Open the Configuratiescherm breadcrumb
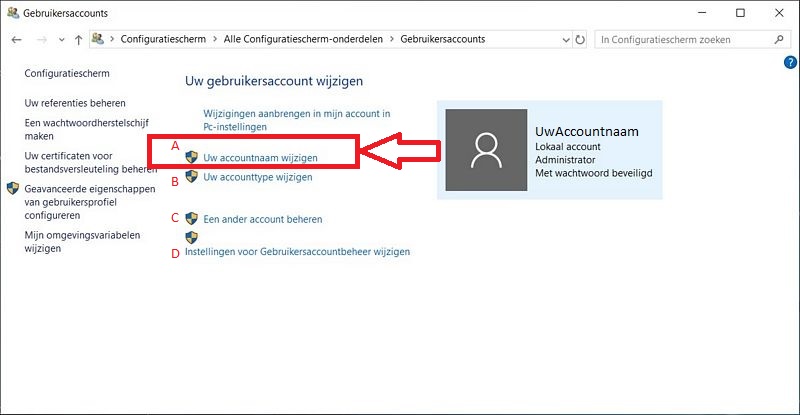 click(163, 39)
